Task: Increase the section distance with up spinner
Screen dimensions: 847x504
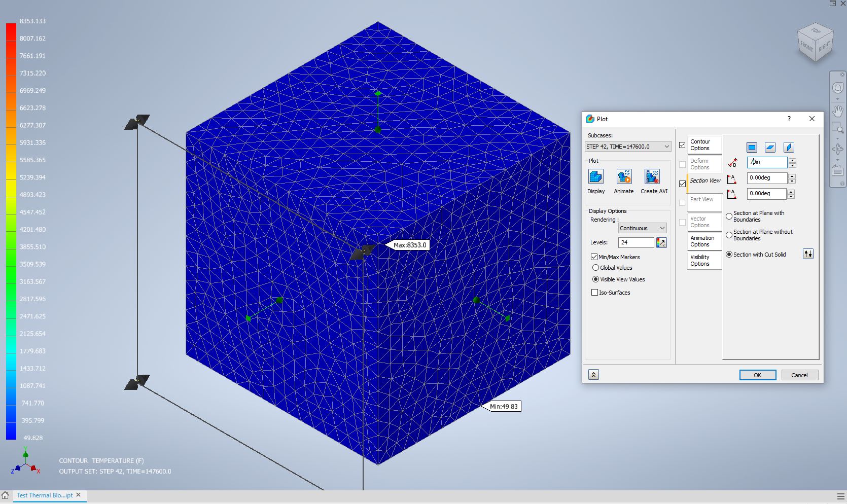Action: (x=792, y=160)
